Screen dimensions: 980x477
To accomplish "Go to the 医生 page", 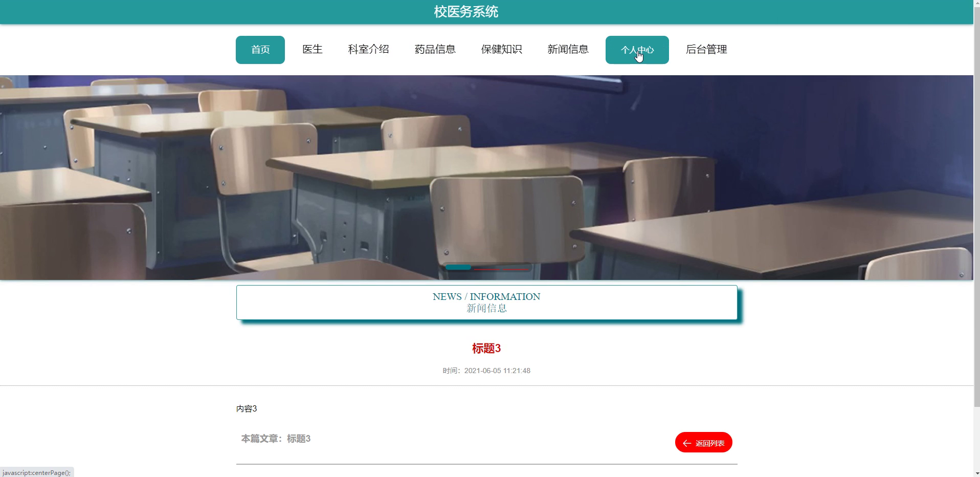I will (313, 50).
